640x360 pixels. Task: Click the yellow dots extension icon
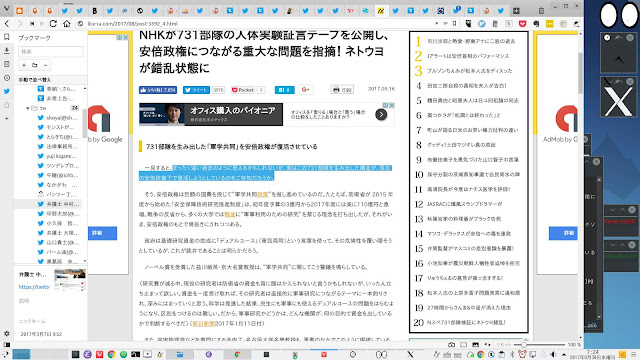550,24
